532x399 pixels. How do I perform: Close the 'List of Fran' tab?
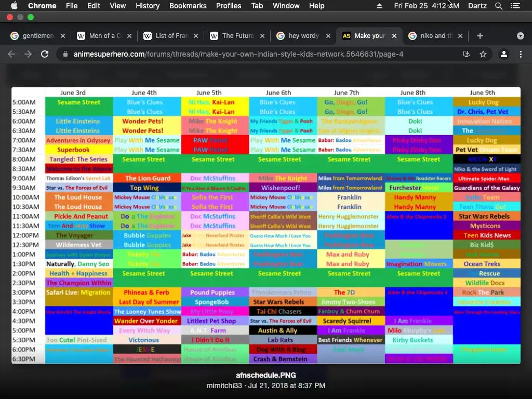point(196,36)
